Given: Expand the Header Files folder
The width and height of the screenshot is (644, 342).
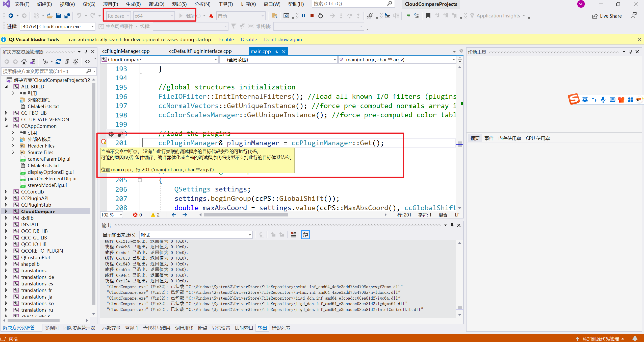Looking at the screenshot, I should tap(13, 146).
